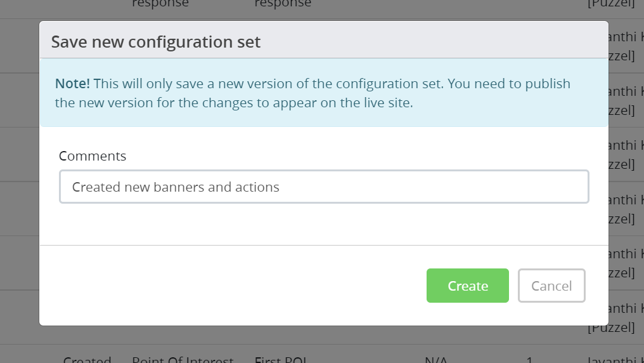Click the 'response' text above dialog's left edge
Screen dimensions: 644x363
(x=160, y=4)
